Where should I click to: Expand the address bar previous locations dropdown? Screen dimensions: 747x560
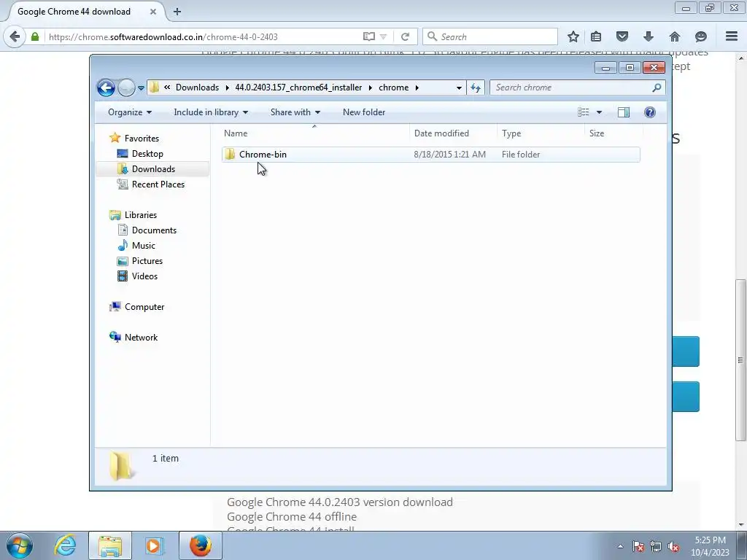pos(459,87)
